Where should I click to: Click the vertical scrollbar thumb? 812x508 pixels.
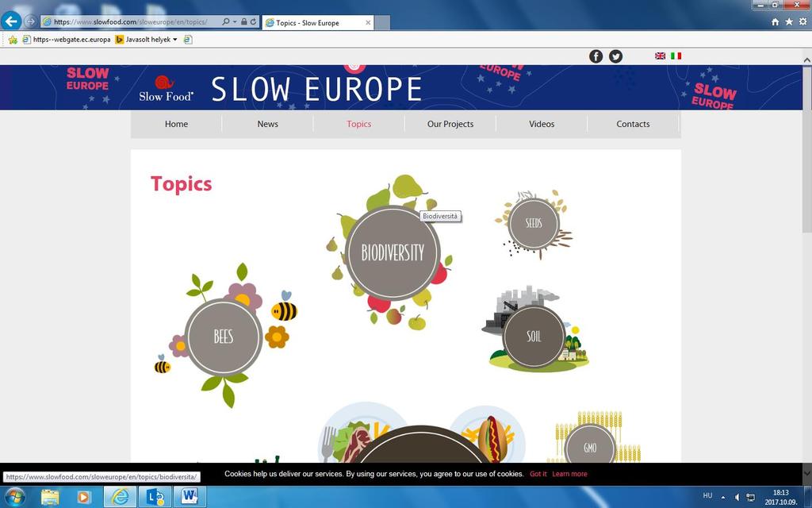tap(806, 149)
